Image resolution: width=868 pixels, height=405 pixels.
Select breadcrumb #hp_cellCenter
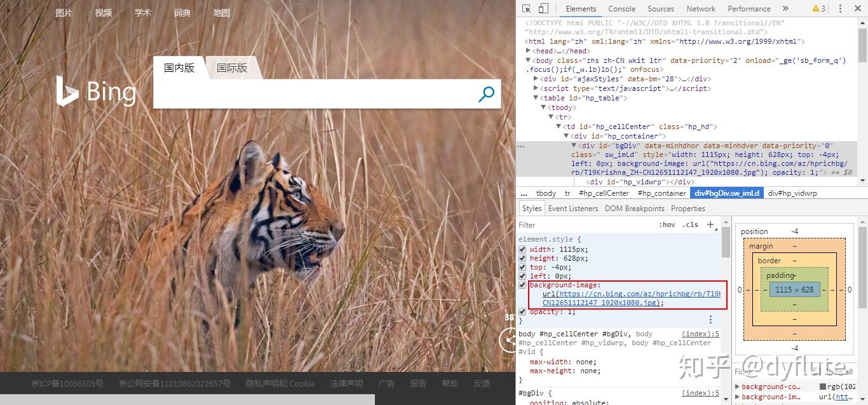point(604,193)
